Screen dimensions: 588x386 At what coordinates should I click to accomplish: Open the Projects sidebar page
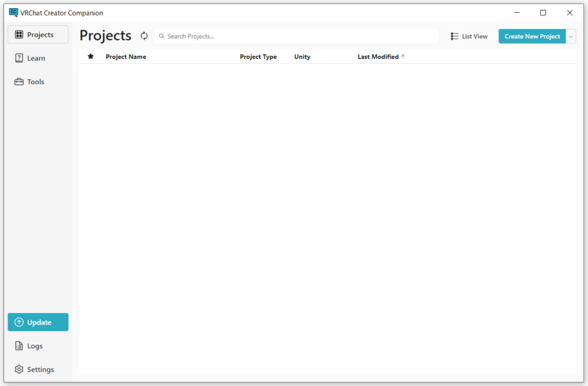38,34
